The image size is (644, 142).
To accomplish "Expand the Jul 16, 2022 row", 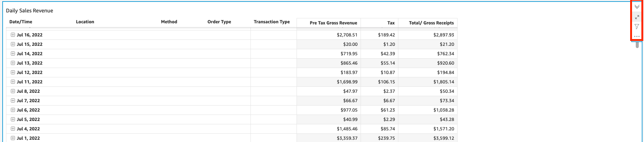I will [x=13, y=35].
